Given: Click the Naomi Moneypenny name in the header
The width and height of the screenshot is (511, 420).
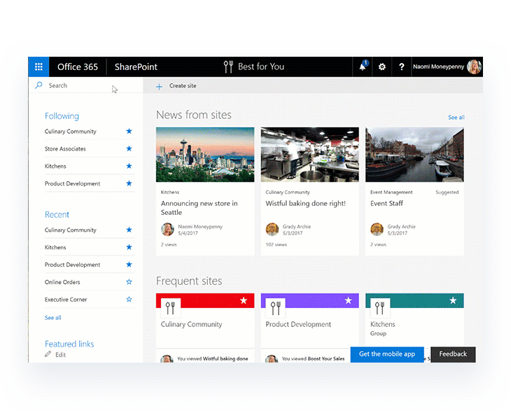Looking at the screenshot, I should point(438,66).
